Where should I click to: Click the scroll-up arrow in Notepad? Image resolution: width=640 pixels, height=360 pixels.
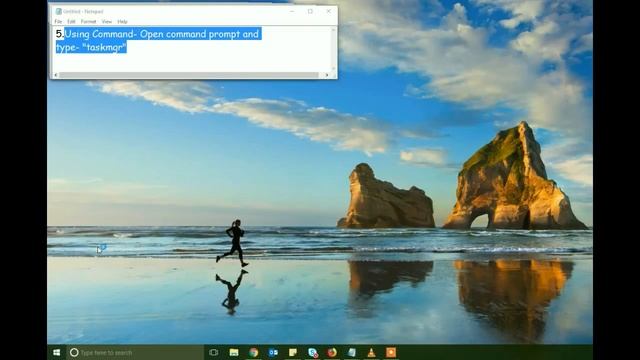(333, 30)
